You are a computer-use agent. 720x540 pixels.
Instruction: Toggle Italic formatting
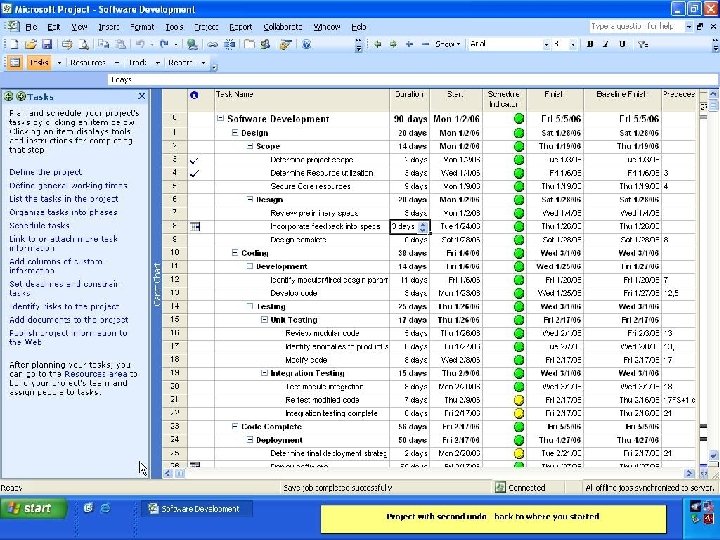click(606, 45)
